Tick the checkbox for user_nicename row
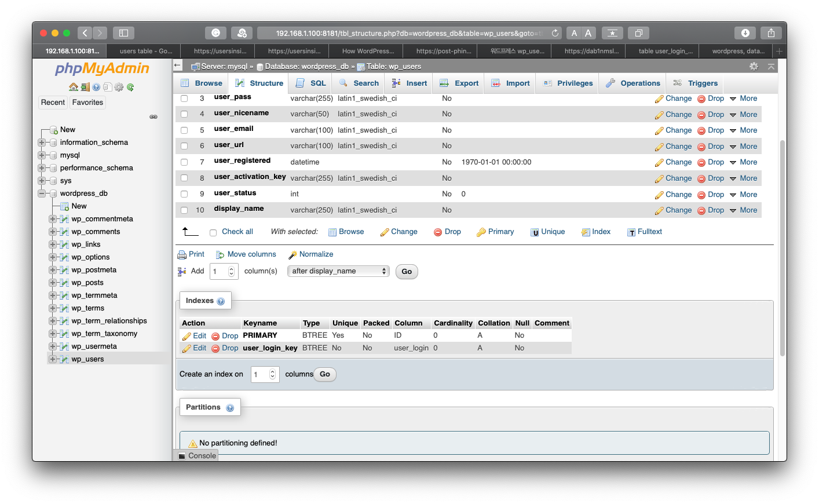Image resolution: width=819 pixels, height=504 pixels. click(184, 114)
